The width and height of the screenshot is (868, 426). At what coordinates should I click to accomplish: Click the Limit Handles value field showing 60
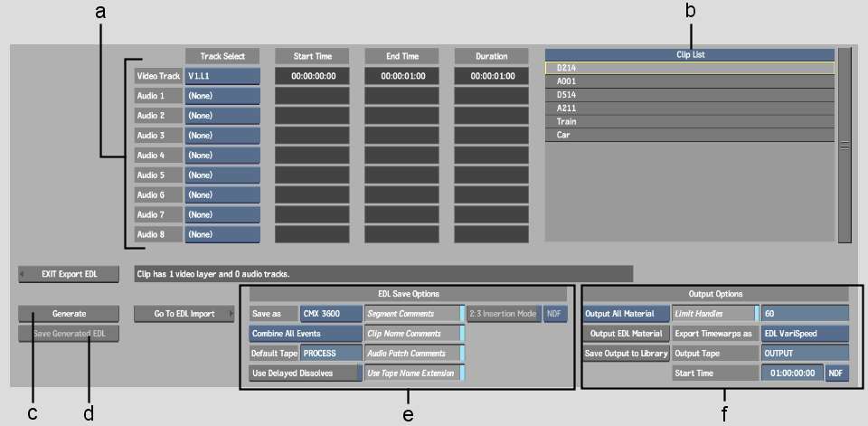(x=805, y=314)
